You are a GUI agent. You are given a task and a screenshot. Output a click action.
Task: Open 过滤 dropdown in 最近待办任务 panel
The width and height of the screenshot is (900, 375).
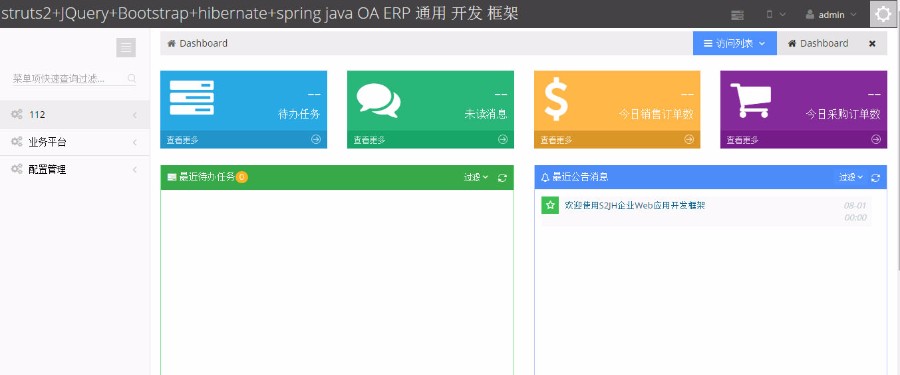click(476, 177)
